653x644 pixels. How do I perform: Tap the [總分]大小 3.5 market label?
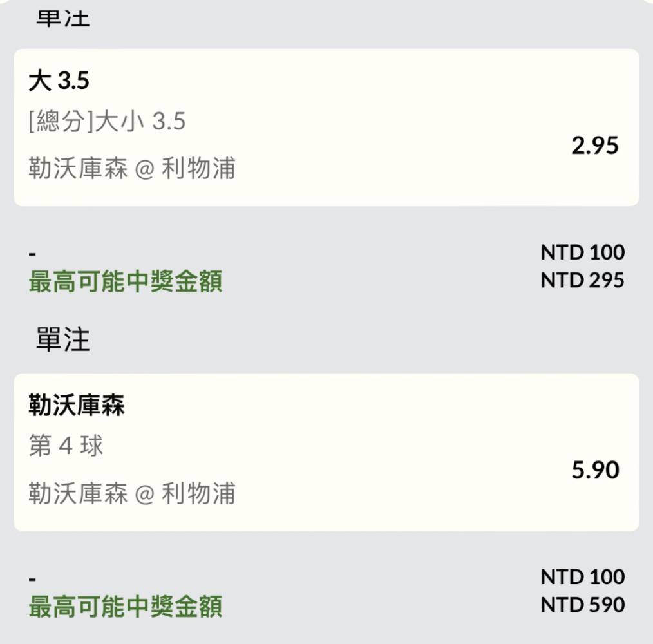(x=107, y=121)
